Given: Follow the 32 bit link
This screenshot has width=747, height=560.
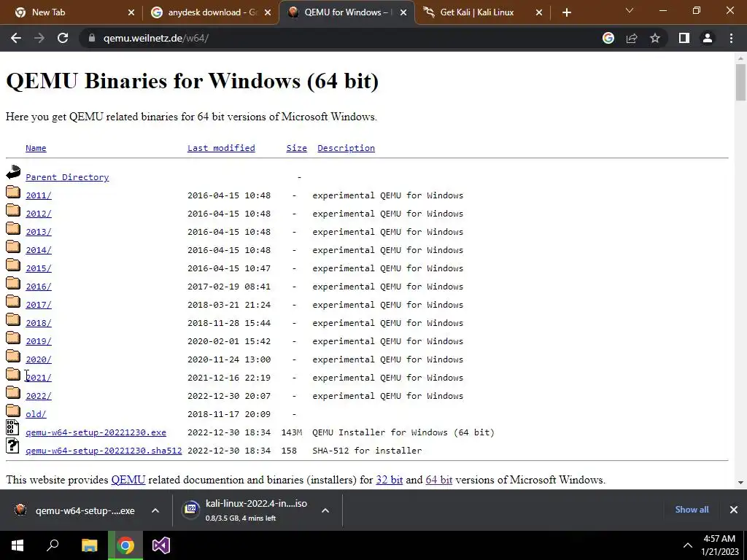Looking at the screenshot, I should pos(390,480).
